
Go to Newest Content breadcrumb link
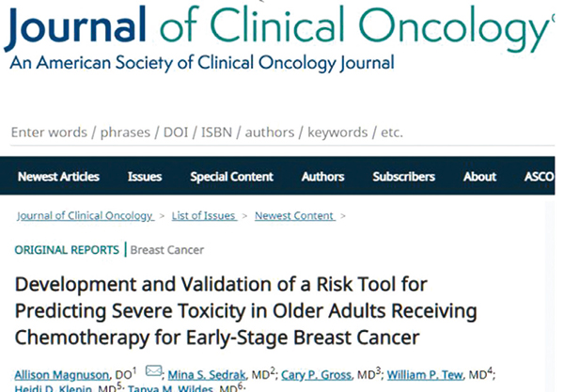point(295,216)
